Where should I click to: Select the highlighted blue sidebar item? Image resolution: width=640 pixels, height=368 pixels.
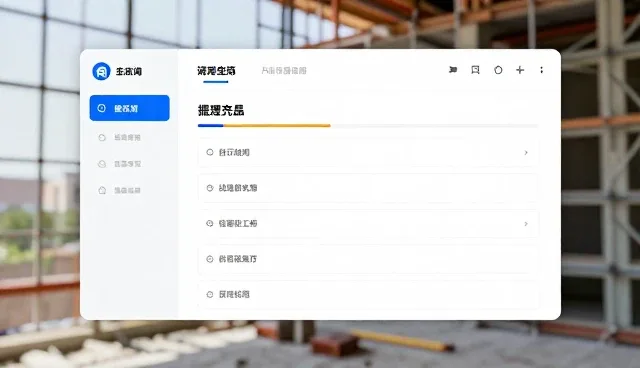click(x=129, y=108)
